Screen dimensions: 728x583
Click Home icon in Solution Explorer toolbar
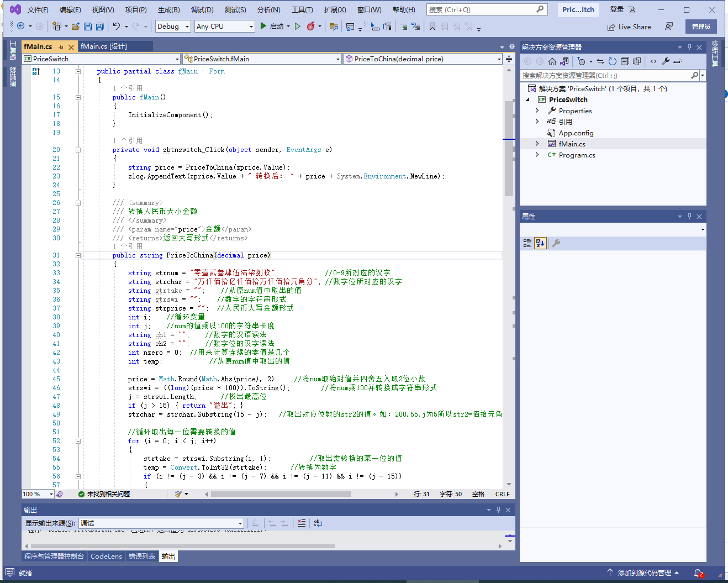tap(552, 61)
